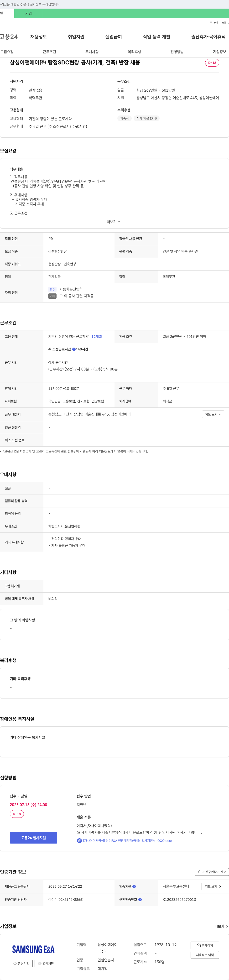Click 국민연금, 고용보험, 산재보험, 건강보험 cell
This screenshot has width=229, height=980.
pos(76,401)
